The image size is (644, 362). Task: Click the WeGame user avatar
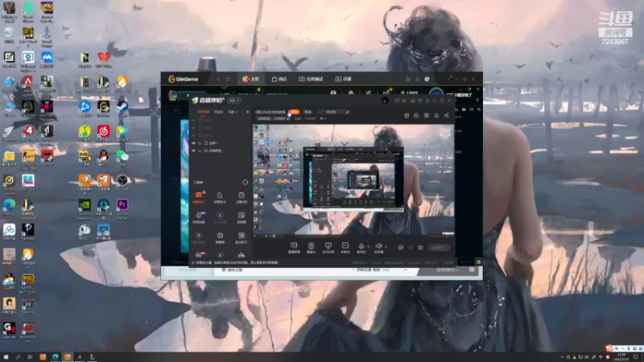[427, 79]
